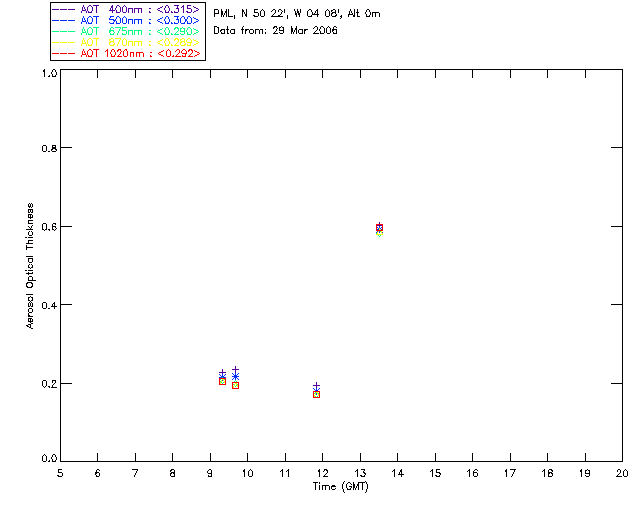Click the 0.2 y-axis tick label
The width and height of the screenshot is (640, 512).
[x=49, y=383]
